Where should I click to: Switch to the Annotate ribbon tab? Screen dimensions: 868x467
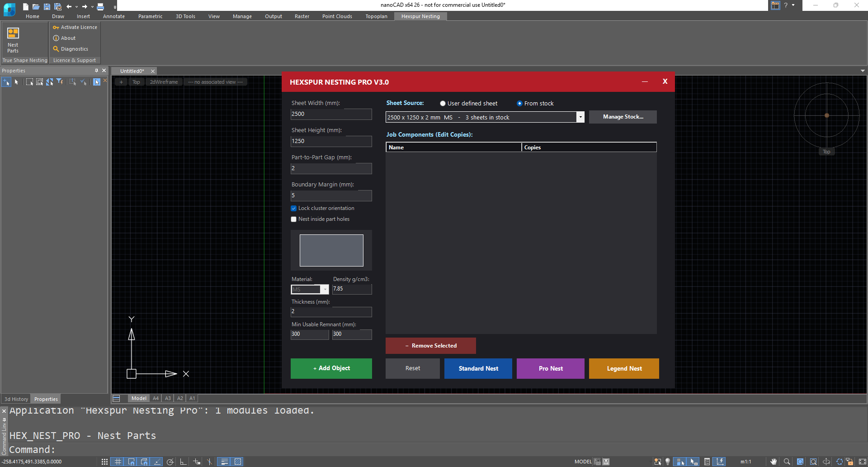click(x=114, y=16)
